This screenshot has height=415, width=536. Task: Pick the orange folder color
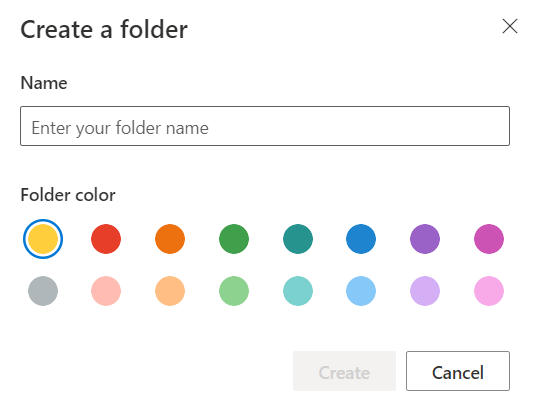[x=170, y=239]
